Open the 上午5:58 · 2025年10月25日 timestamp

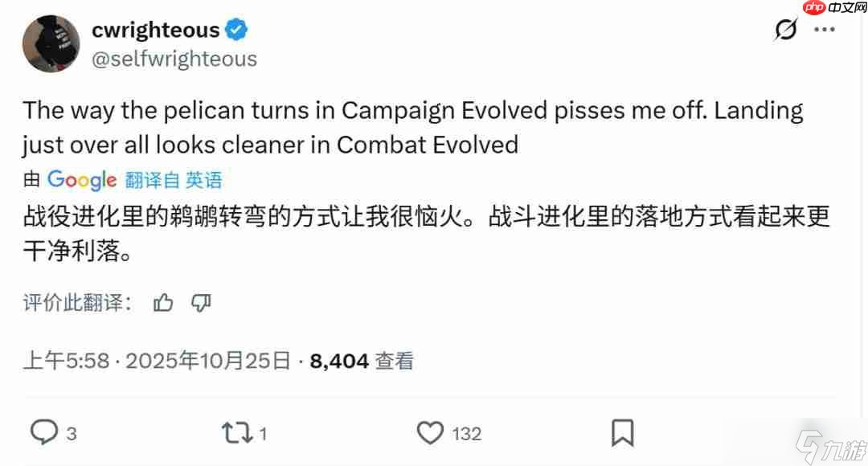click(x=157, y=361)
